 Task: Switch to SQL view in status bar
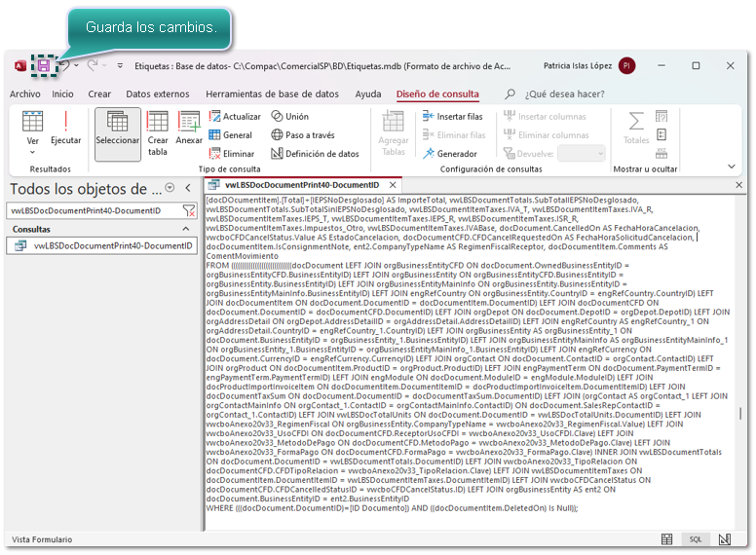click(696, 539)
